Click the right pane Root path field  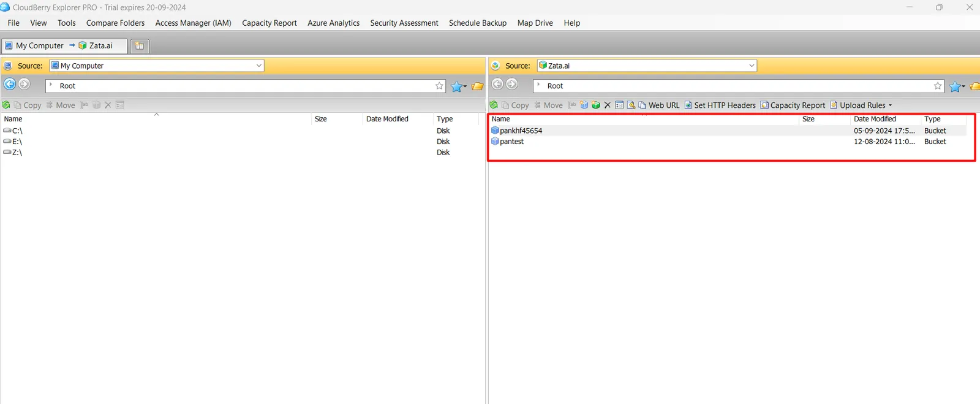point(739,86)
